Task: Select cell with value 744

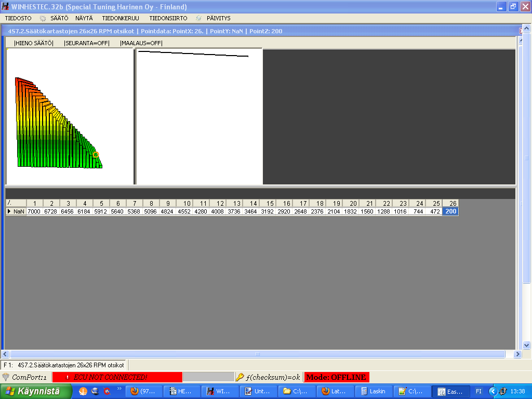Action: click(417, 211)
